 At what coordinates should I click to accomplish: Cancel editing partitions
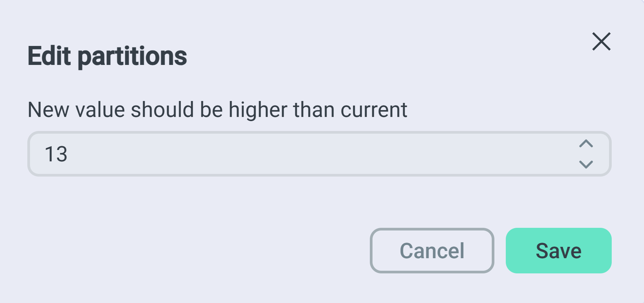click(432, 251)
